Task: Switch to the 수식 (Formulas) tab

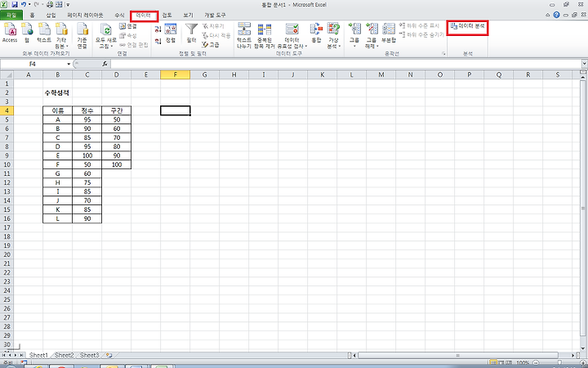Action: (x=119, y=16)
